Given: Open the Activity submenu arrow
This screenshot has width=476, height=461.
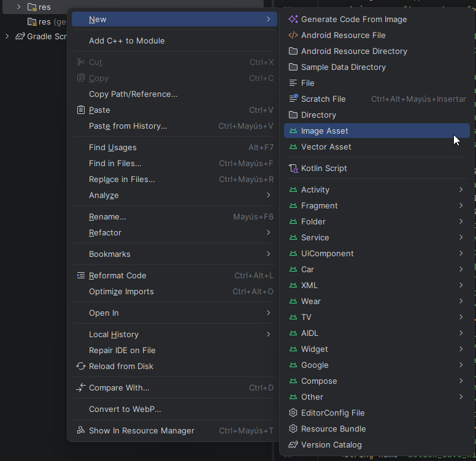Looking at the screenshot, I should click(461, 189).
